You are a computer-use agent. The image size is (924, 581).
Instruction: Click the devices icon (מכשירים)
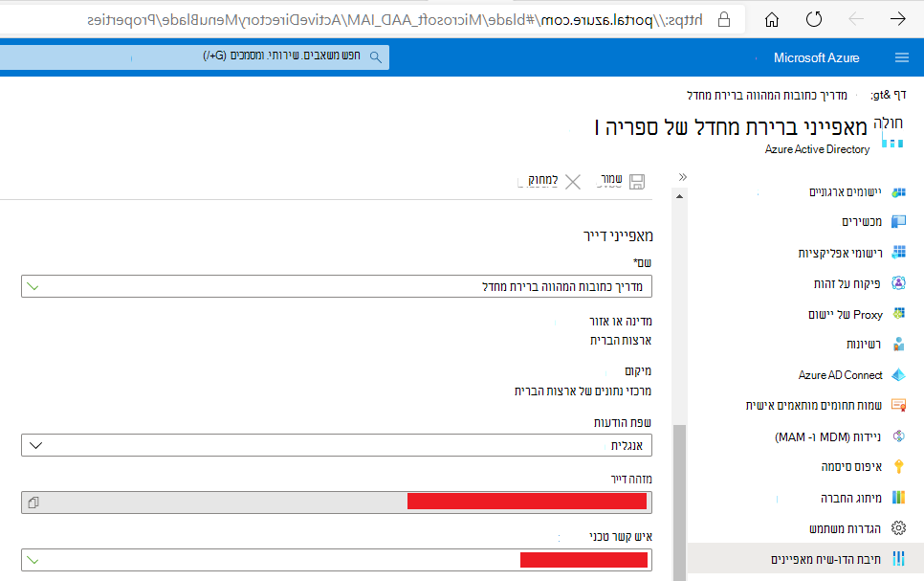point(899,222)
